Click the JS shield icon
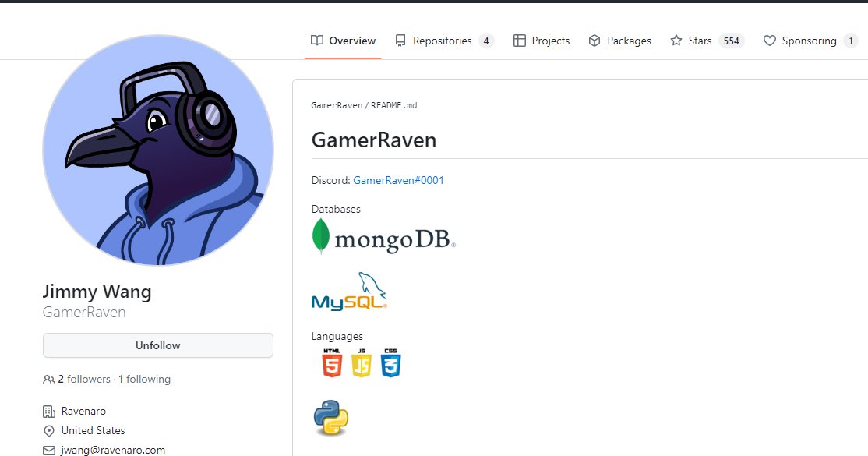Viewport: 868px width, 456px height. click(x=362, y=363)
